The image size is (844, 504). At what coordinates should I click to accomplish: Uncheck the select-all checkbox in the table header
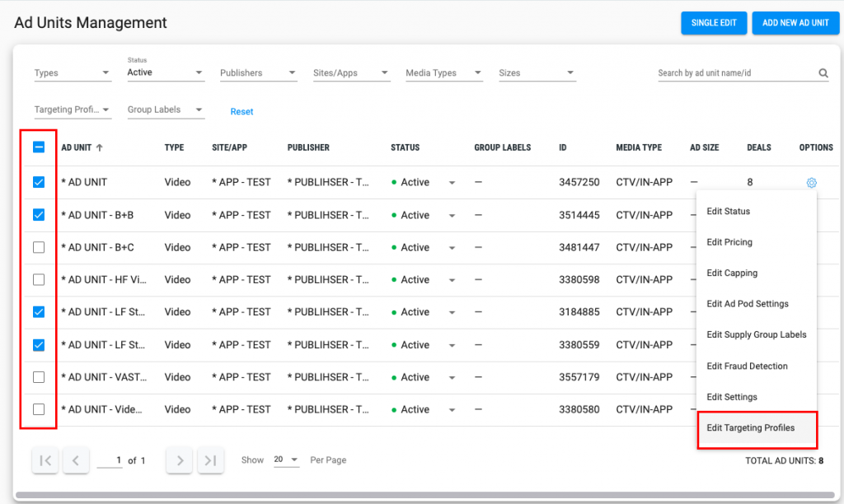tap(38, 147)
